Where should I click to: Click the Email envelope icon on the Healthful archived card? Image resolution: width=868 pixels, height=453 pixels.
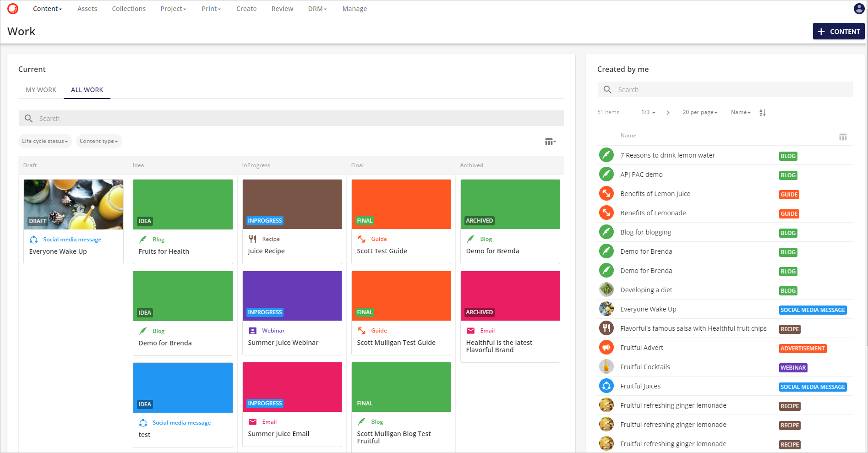coord(470,330)
